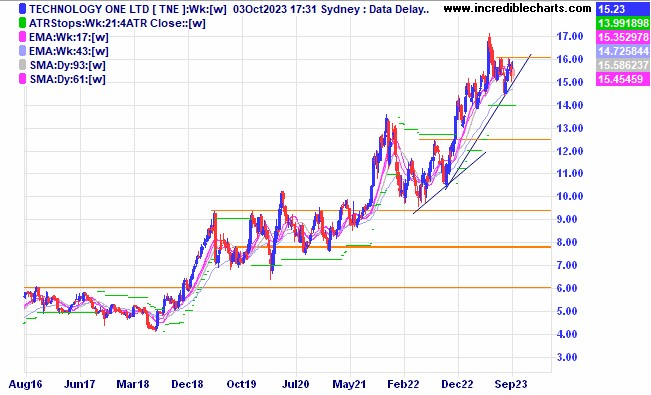651x395 pixels.
Task: Click the 9.00 price axis label
Action: click(567, 219)
